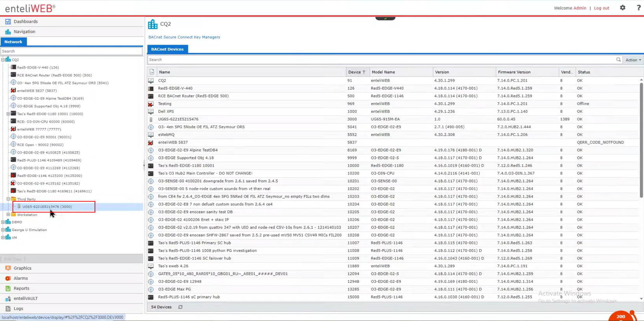644x321 pixels.
Task: Click the DEMO site icon in tree
Action: click(8, 222)
